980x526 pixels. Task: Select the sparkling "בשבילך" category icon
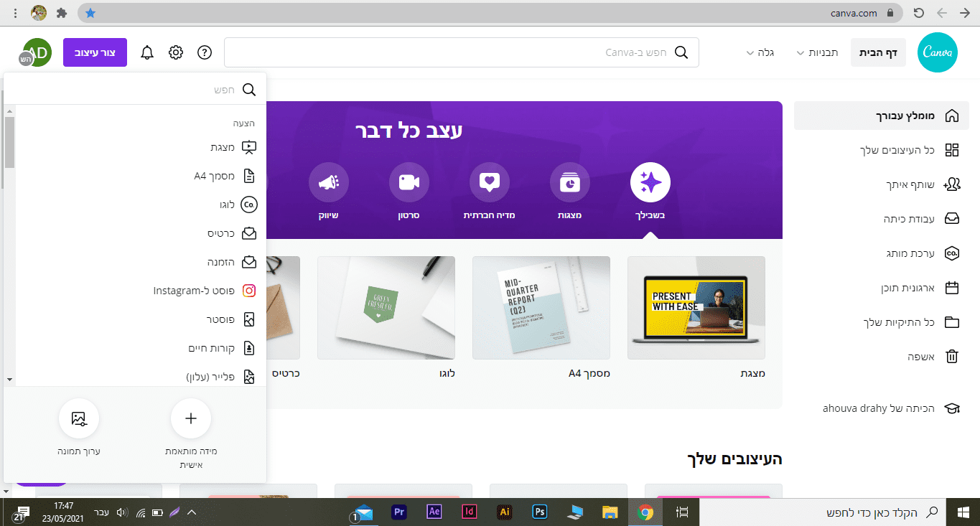[650, 183]
